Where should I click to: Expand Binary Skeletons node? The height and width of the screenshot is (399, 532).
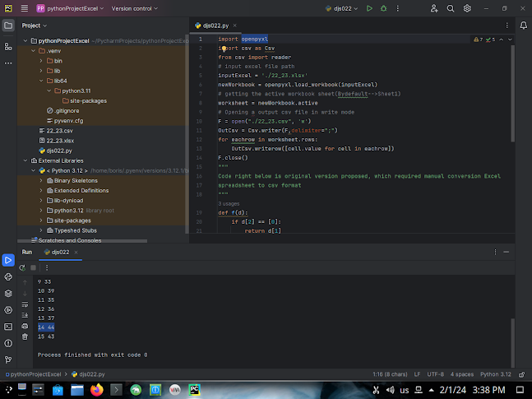pyautogui.click(x=41, y=181)
